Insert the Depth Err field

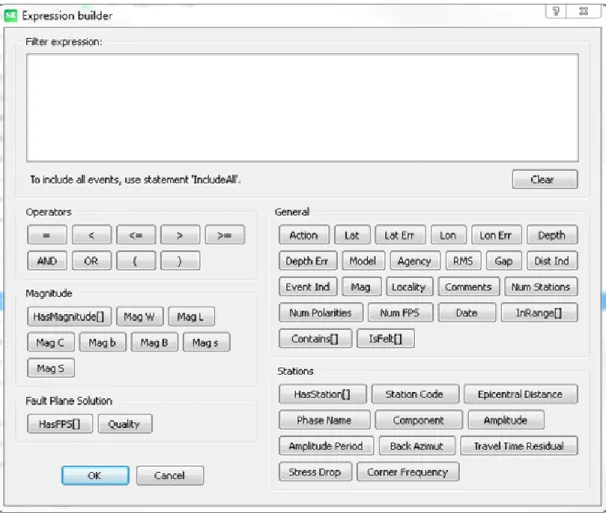tap(308, 261)
